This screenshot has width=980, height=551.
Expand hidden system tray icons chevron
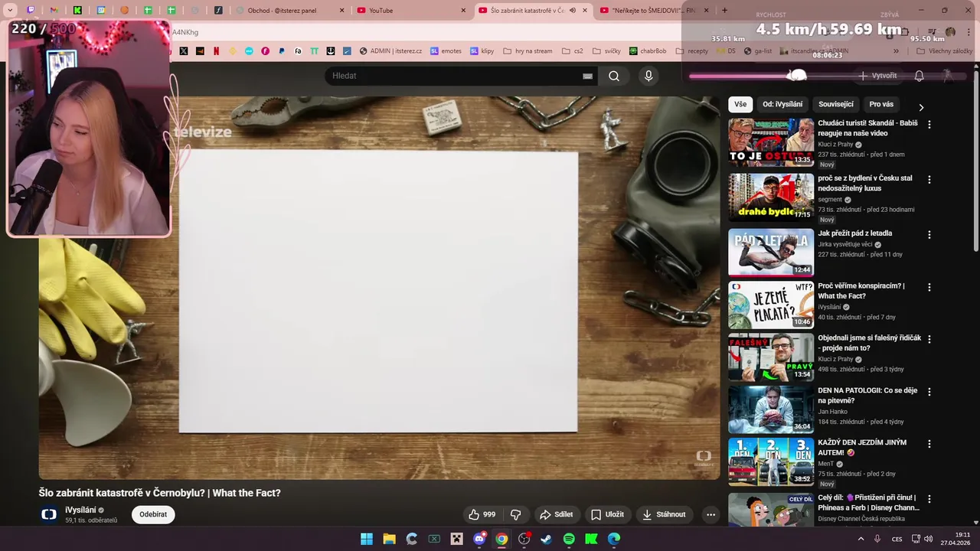point(861,539)
